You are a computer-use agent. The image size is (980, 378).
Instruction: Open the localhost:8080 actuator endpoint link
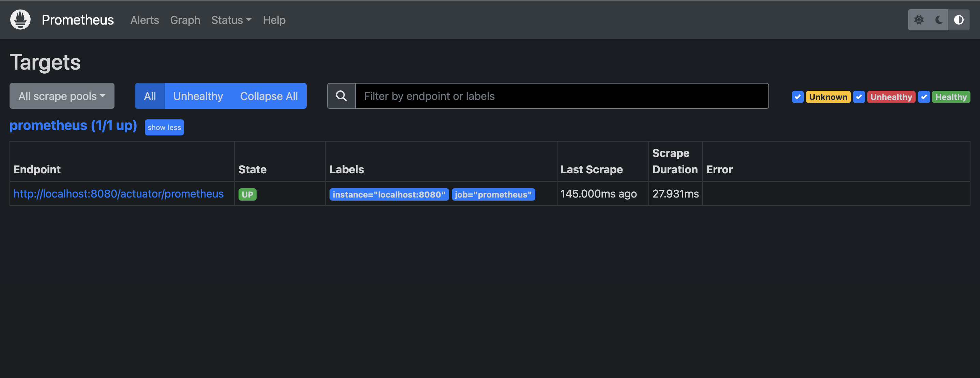[119, 193]
